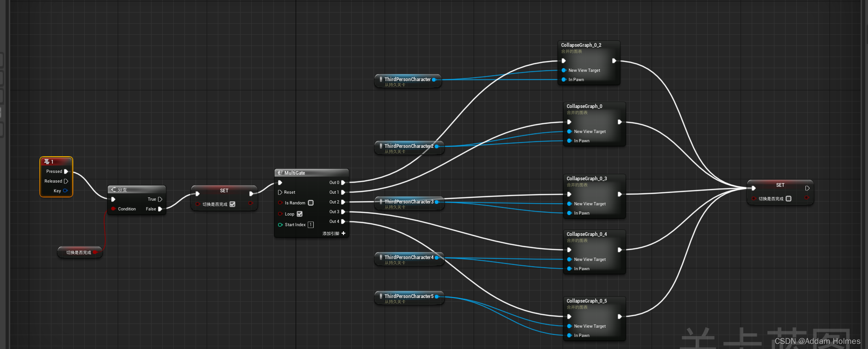
Task: Click the Key output pin on key 1 node
Action: (65, 190)
